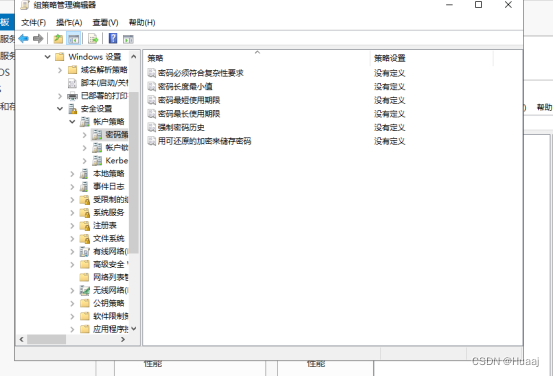
Task: Select the 安全设置 lock icon
Action: (72, 109)
